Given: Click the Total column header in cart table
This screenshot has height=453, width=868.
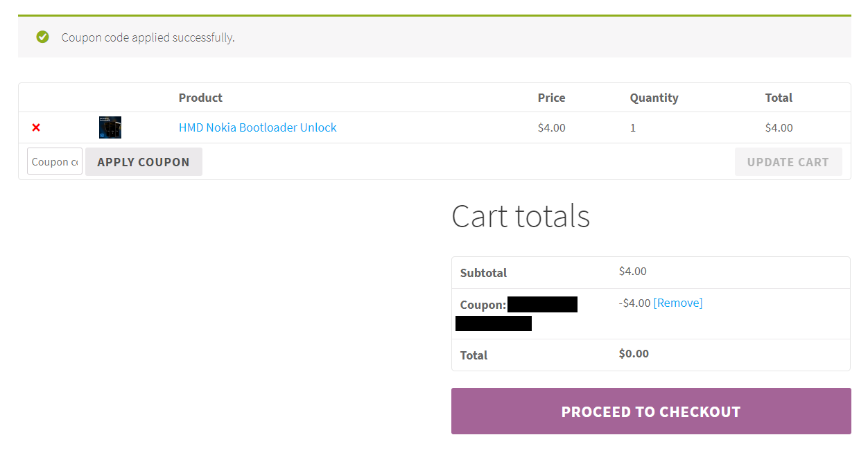Looking at the screenshot, I should point(779,98).
